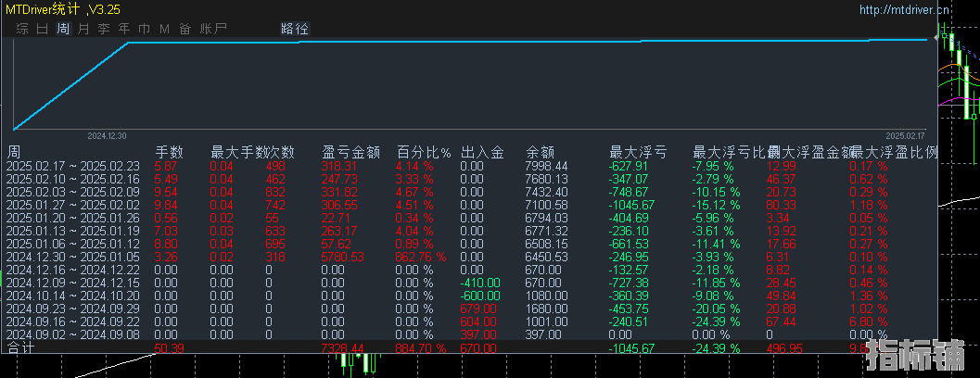
Task: Click withdrawal value -600.00
Action: point(480,296)
